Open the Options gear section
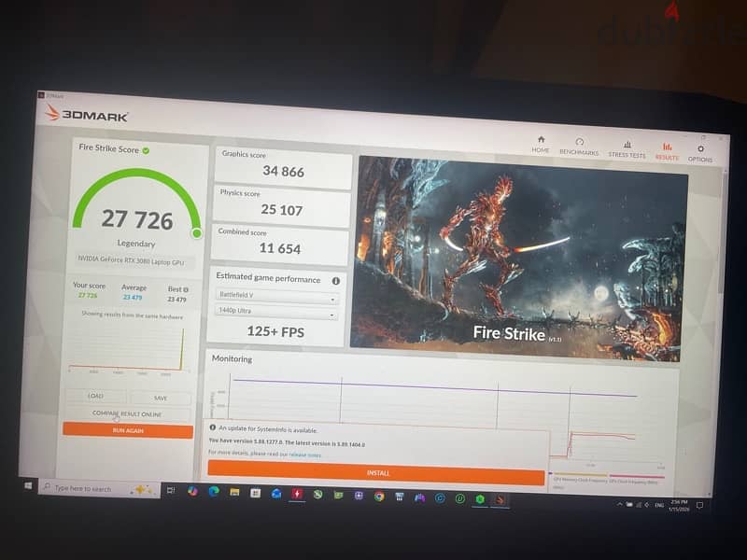This screenshot has width=747, height=560. point(699,154)
